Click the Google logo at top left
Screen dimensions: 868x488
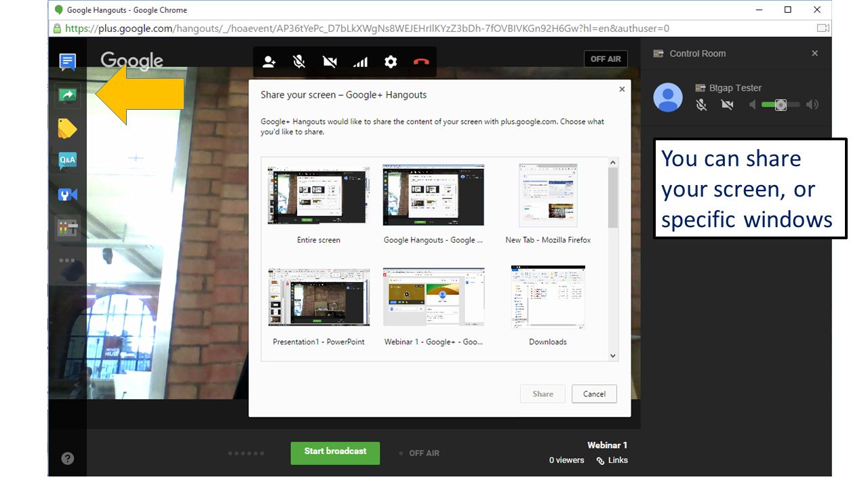click(132, 61)
